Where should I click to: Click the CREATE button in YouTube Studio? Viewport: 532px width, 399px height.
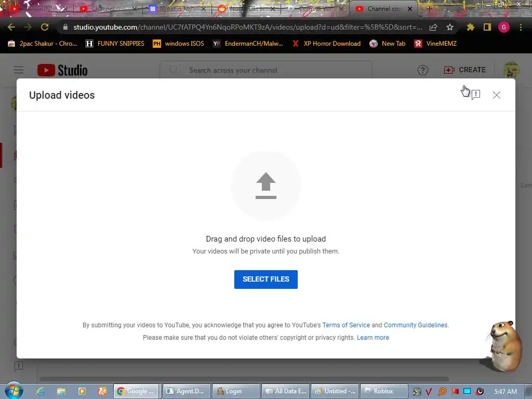[465, 70]
